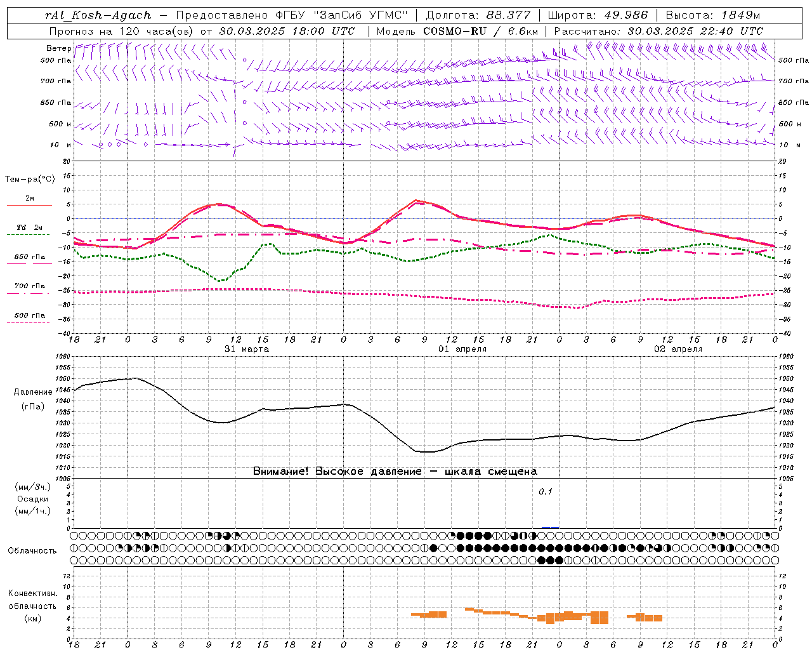Click the blue precipitation bar below 0.1
This screenshot has width=812, height=650.
[x=550, y=527]
